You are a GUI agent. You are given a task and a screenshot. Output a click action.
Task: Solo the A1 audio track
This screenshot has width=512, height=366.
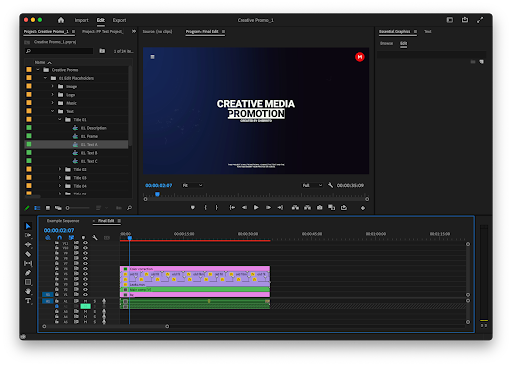point(95,301)
